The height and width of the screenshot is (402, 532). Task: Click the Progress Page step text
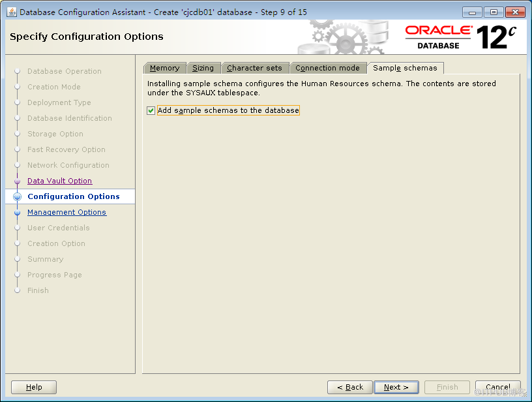(55, 275)
